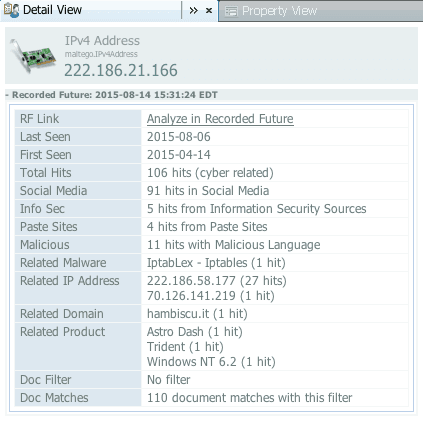This screenshot has height=421, width=423.
Task: Expand the Detail View chevron button
Action: coord(193,11)
